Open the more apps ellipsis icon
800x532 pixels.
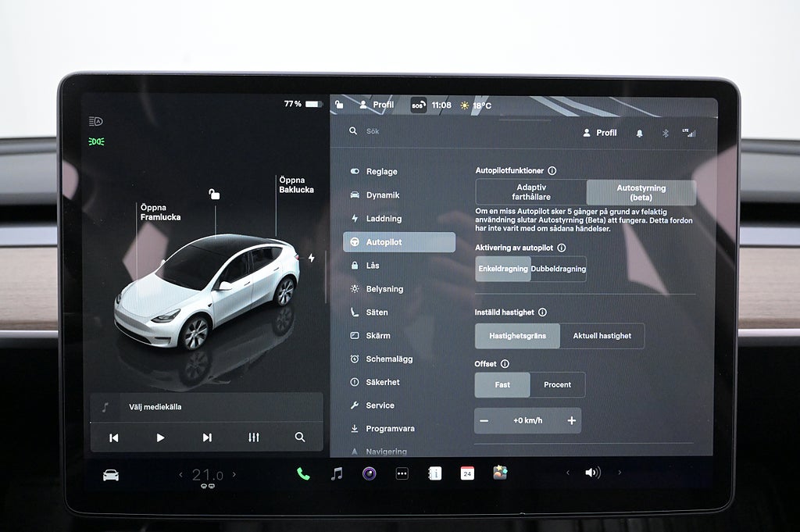402,473
